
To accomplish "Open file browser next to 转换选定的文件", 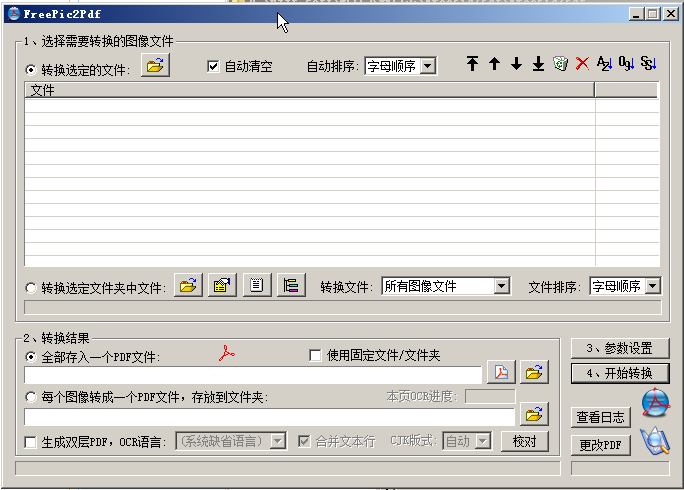I will pyautogui.click(x=155, y=65).
